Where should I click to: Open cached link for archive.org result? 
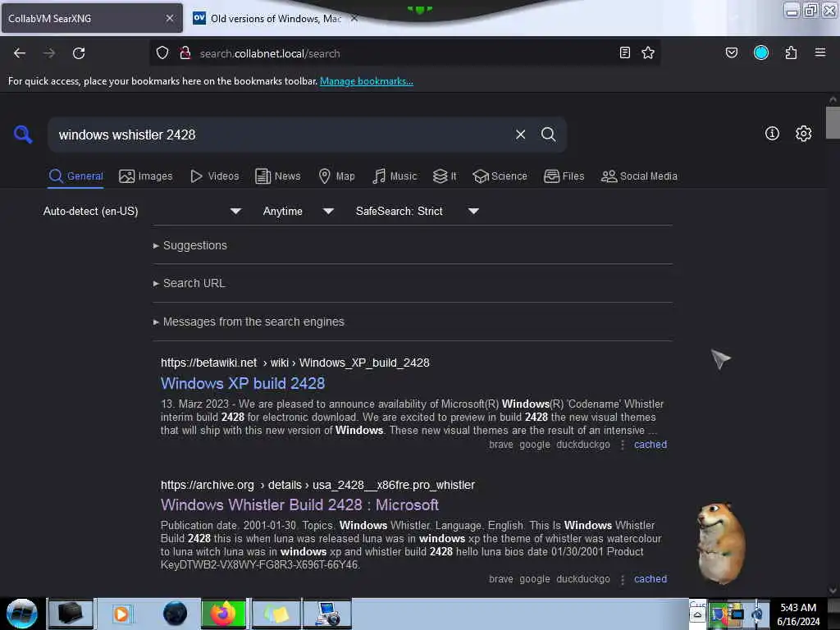pos(651,579)
